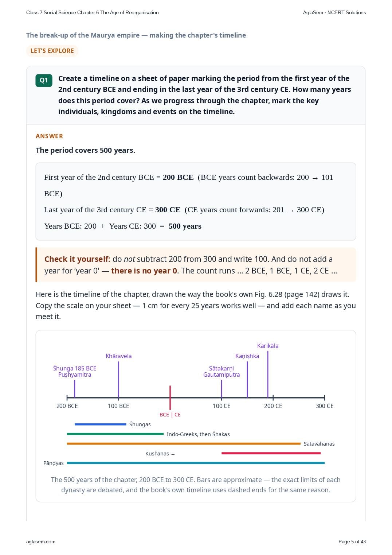392x555 pixels.
Task: Click the Q1 question badge
Action: point(44,80)
